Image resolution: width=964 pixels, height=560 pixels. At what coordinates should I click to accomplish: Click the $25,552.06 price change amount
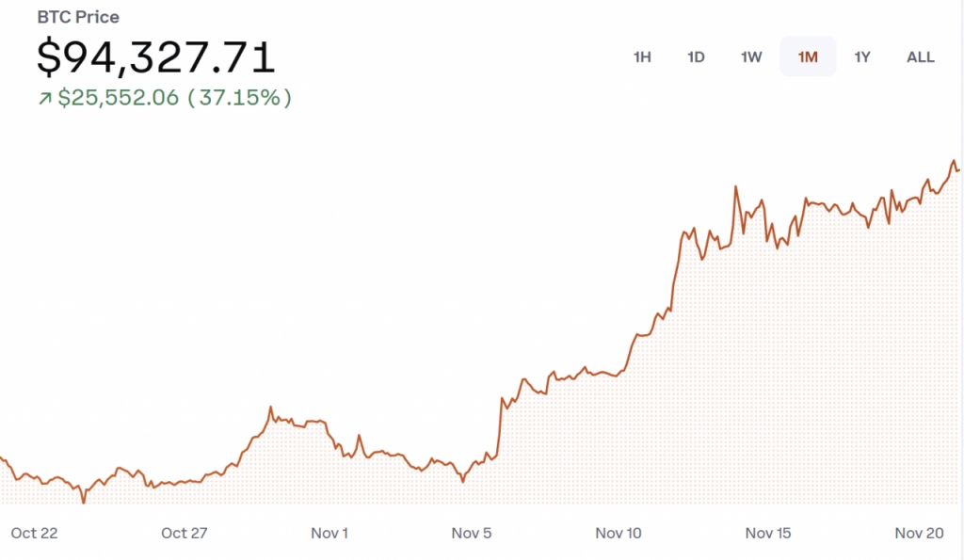[x=119, y=98]
